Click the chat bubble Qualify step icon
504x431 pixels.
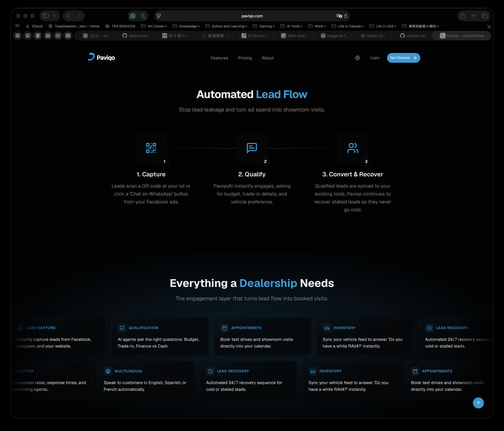tap(252, 148)
